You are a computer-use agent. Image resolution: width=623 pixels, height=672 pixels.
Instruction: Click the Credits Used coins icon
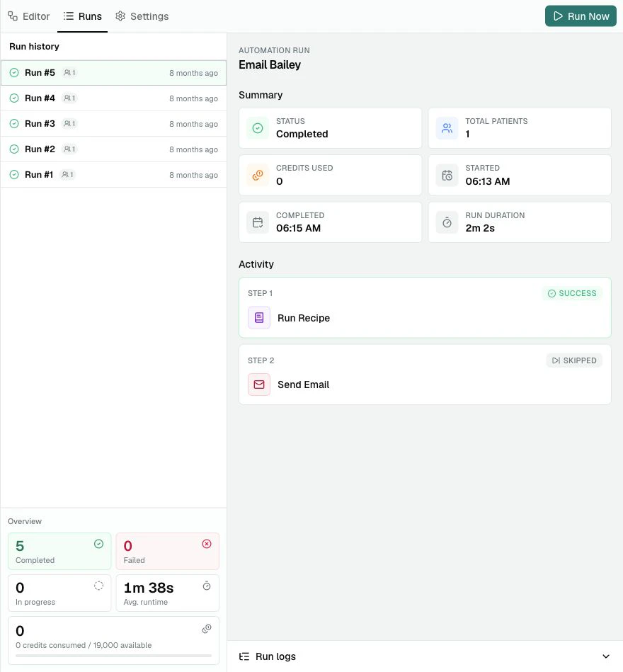click(258, 176)
